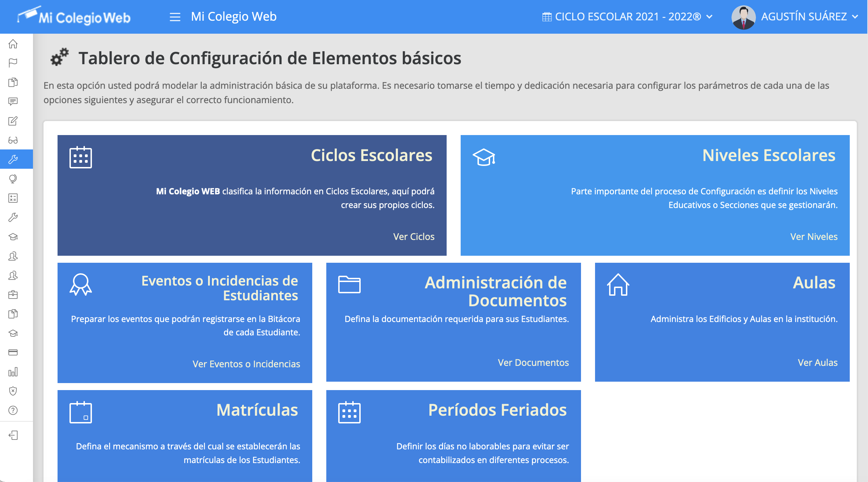Click the lightbulb sidebar icon
868x482 pixels.
[x=13, y=179]
